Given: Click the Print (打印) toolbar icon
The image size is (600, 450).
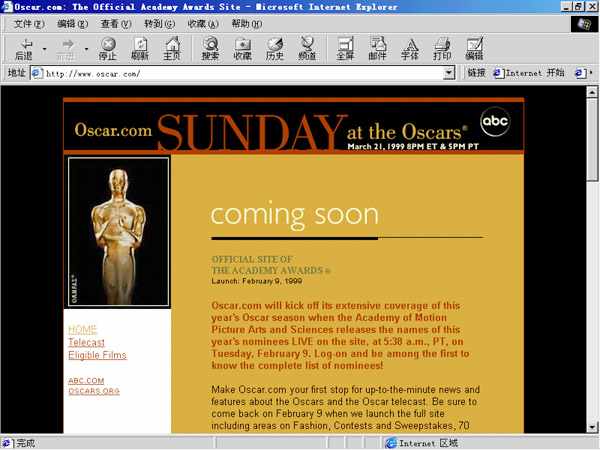Looking at the screenshot, I should [441, 47].
